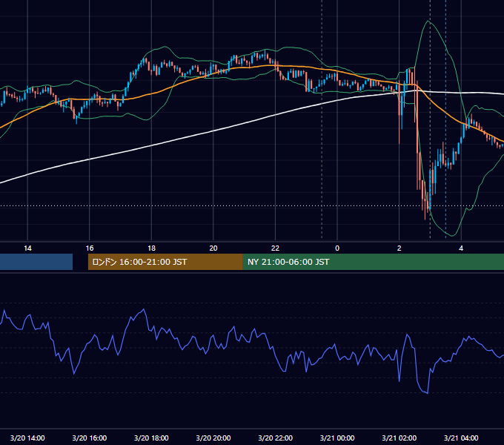Screen dimensions: 504x445
Task: Click the 0 hour label on price chart axis
Action: coord(337,248)
